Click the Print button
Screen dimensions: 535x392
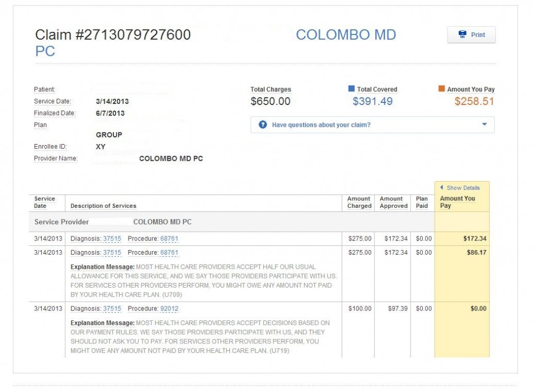point(471,35)
